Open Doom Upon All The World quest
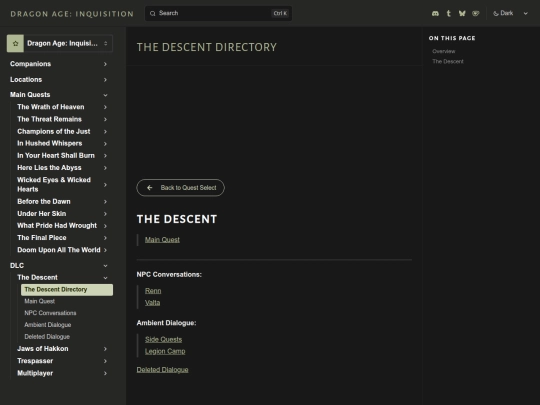Image resolution: width=540 pixels, height=405 pixels. coord(59,250)
